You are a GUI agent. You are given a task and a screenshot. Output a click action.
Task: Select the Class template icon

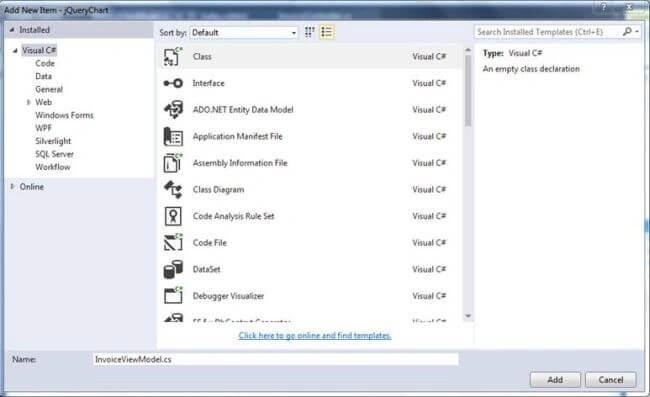pyautogui.click(x=173, y=56)
